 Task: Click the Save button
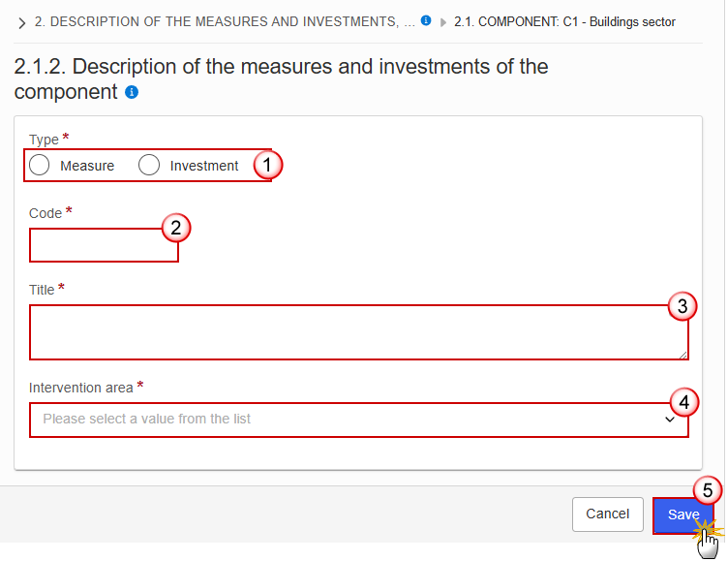(682, 515)
